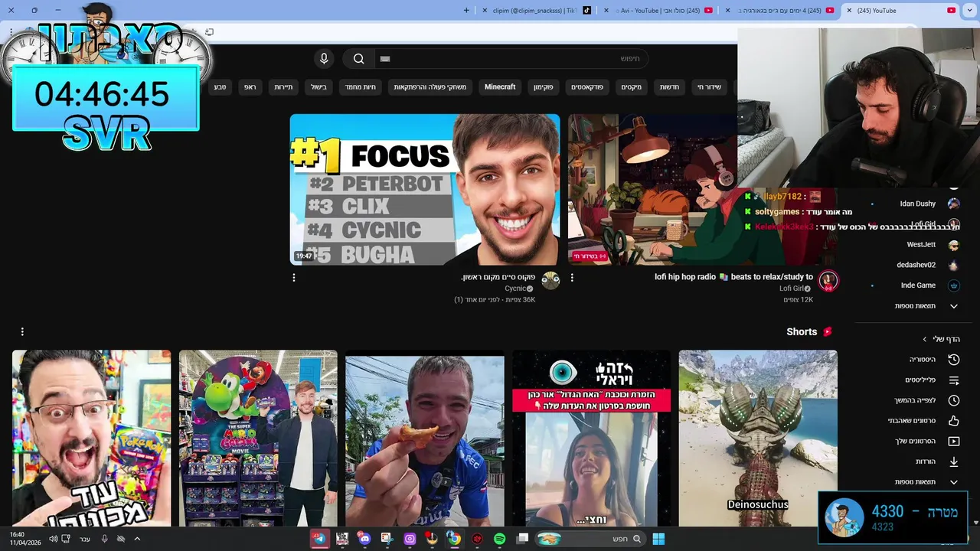Open the Windows Start menu
Screen dimensions: 980x551
[658, 539]
